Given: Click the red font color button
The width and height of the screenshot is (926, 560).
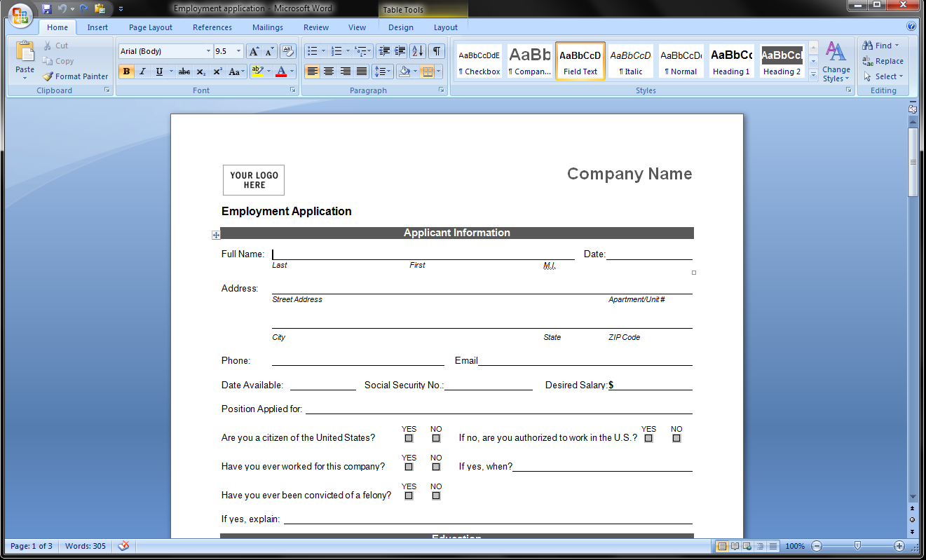Looking at the screenshot, I should tap(281, 71).
